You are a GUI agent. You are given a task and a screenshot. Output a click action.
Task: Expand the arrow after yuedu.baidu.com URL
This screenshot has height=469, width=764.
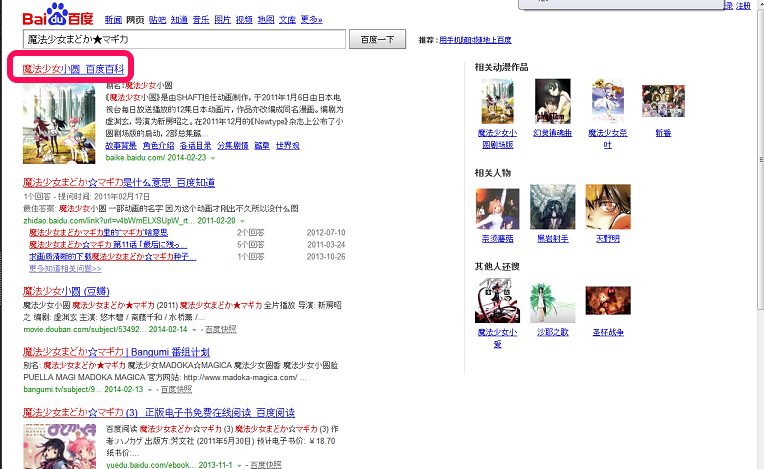point(239,466)
